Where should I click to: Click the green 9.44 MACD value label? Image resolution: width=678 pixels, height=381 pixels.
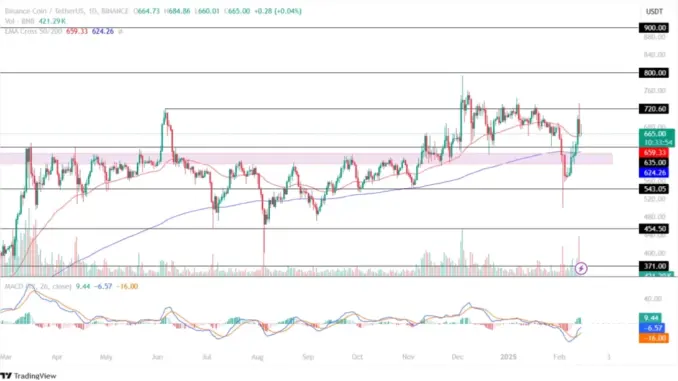coord(650,318)
